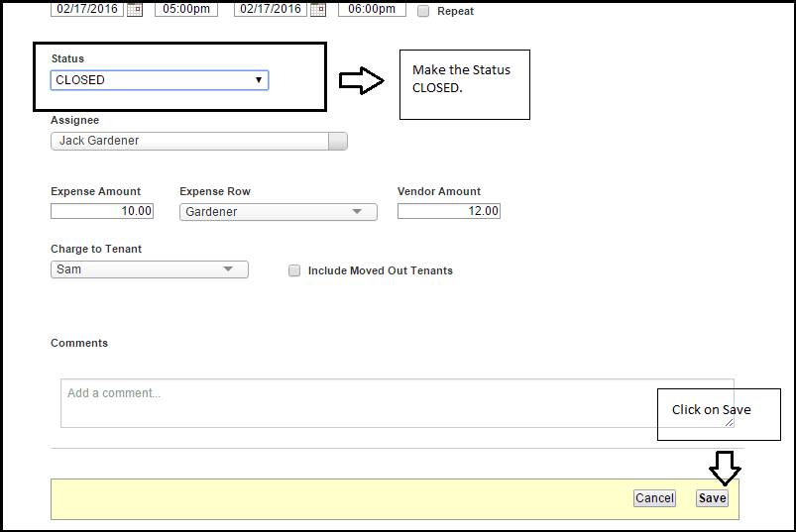Open the Status dropdown showing CLOSED
Image resolution: width=796 pixels, height=532 pixels.
coord(159,80)
